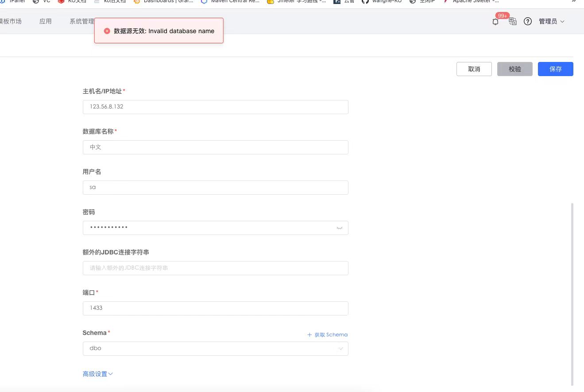Expand the 高级设置 section
Image resolution: width=584 pixels, height=392 pixels.
coord(97,373)
